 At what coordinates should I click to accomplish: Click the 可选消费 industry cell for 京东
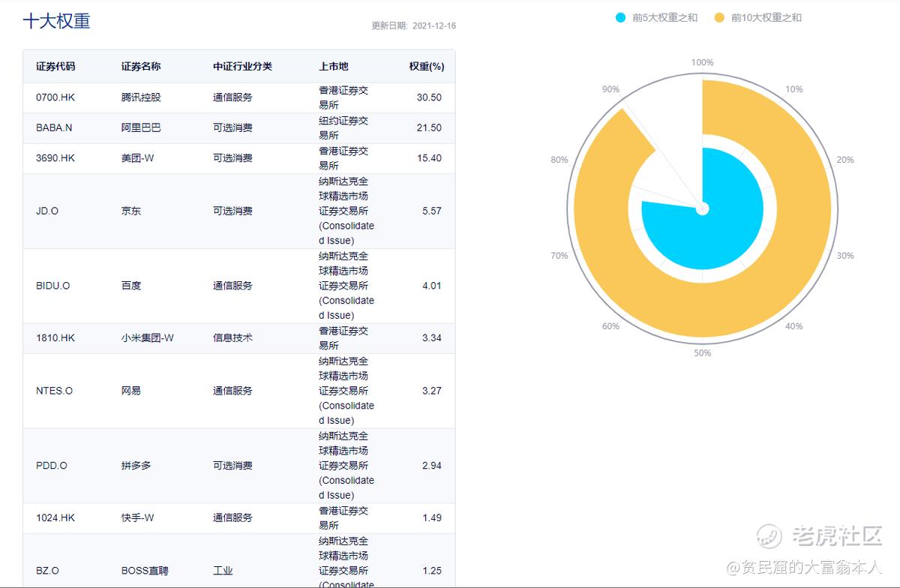(232, 211)
